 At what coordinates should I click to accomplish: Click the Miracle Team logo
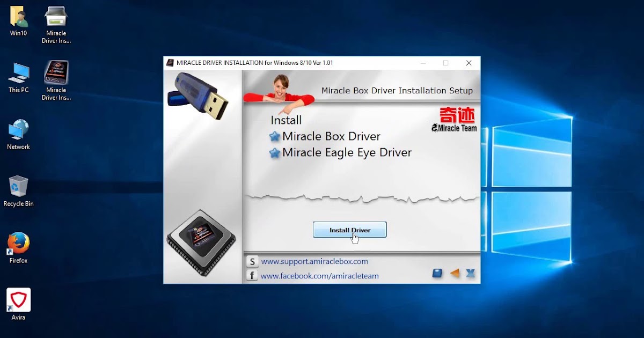click(x=453, y=119)
